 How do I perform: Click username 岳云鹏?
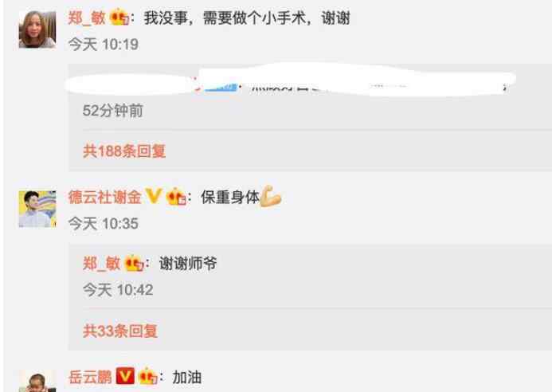tap(90, 377)
